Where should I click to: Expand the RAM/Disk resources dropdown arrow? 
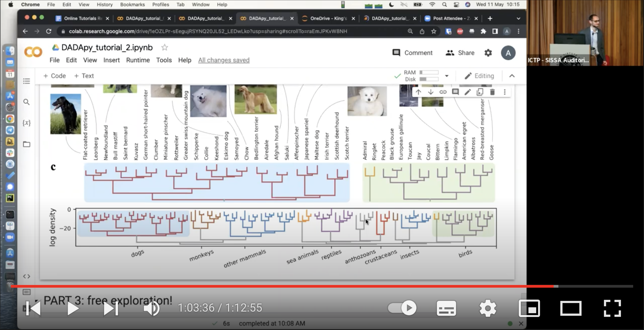coord(447,76)
